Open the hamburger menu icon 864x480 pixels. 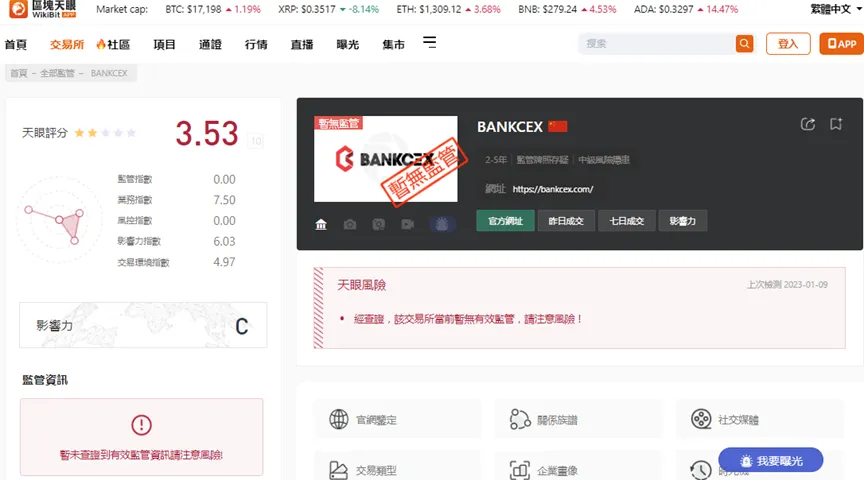(x=429, y=42)
